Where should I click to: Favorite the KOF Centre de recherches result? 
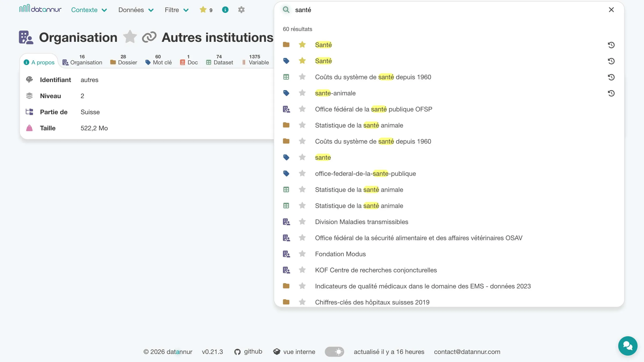coord(302,270)
